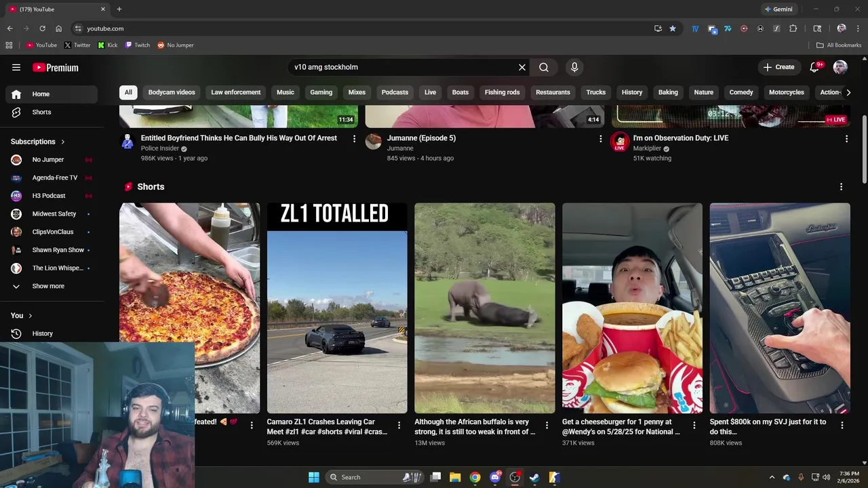Open the Police Insider channel avatar
The image size is (868, 488).
click(127, 142)
